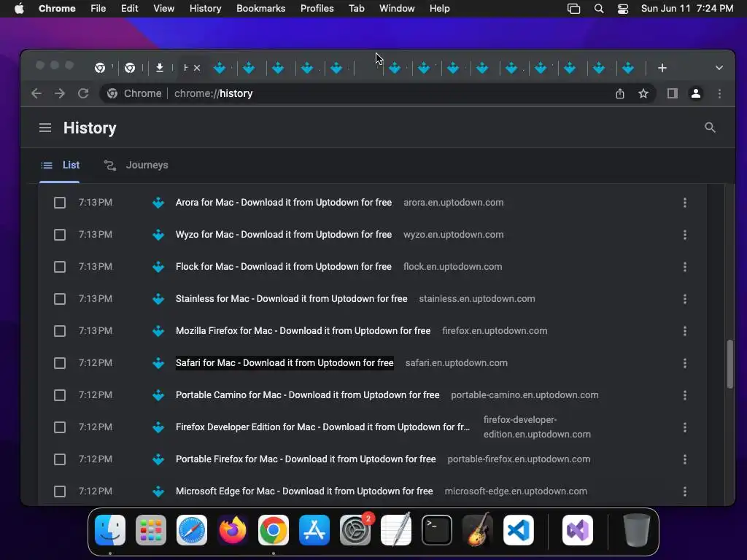The height and width of the screenshot is (560, 747).
Task: Open Firefox from the Dock
Action: 233,530
